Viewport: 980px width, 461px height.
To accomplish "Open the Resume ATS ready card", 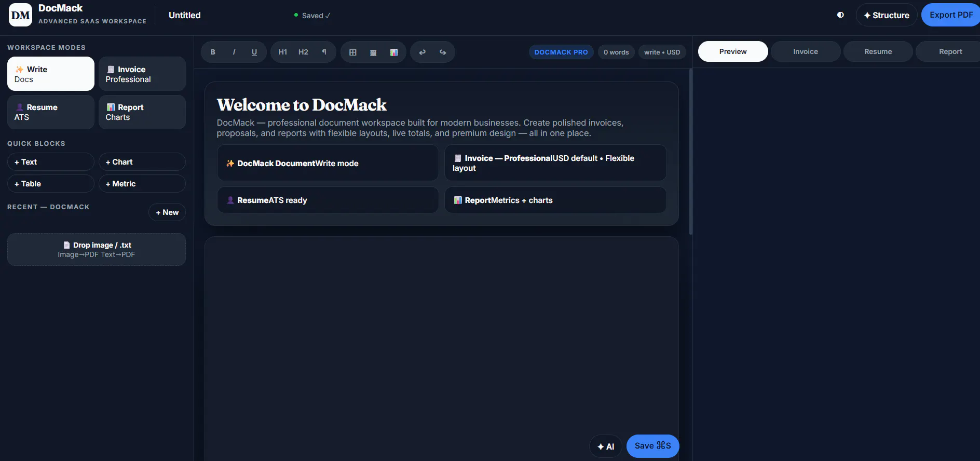I will (328, 200).
